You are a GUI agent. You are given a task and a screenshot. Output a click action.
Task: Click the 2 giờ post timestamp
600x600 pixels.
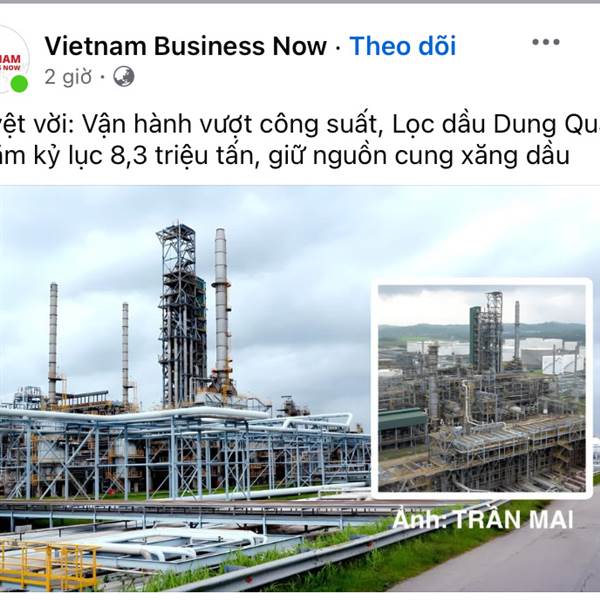[x=68, y=77]
